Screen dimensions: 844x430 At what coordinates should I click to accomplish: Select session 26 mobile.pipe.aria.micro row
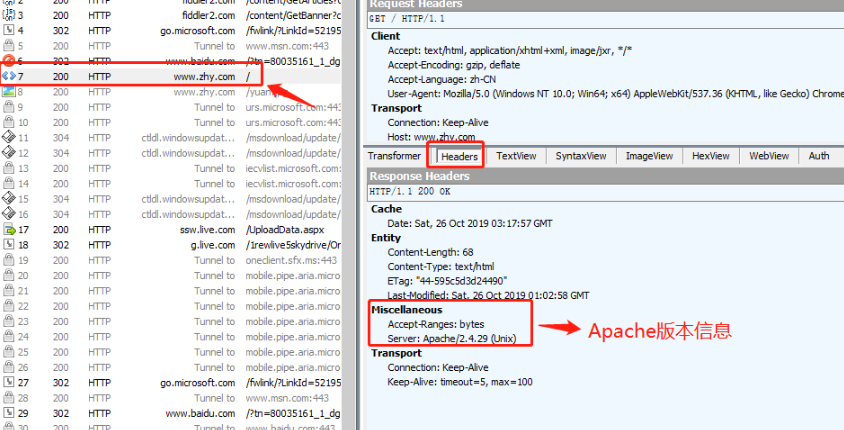coord(171,368)
